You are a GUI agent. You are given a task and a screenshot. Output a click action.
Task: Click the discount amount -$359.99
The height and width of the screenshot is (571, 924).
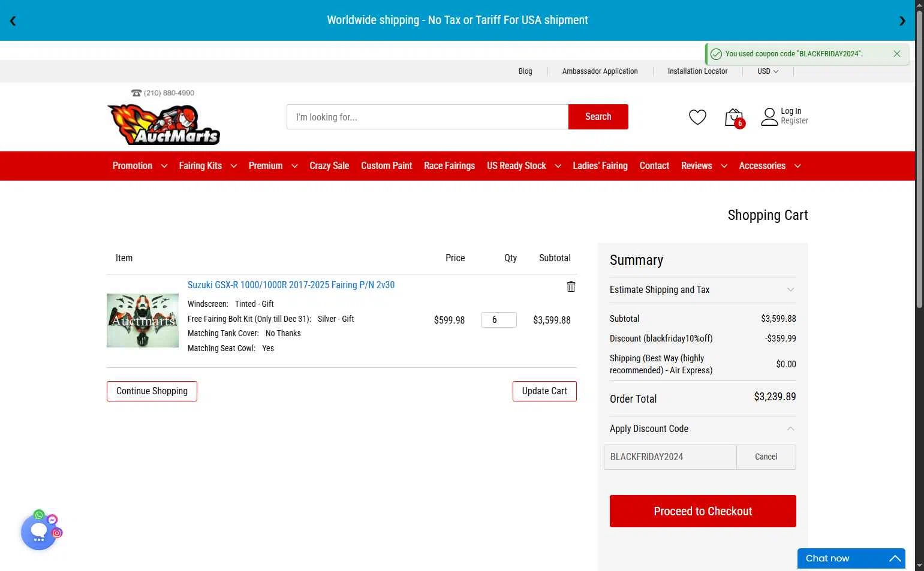point(780,339)
